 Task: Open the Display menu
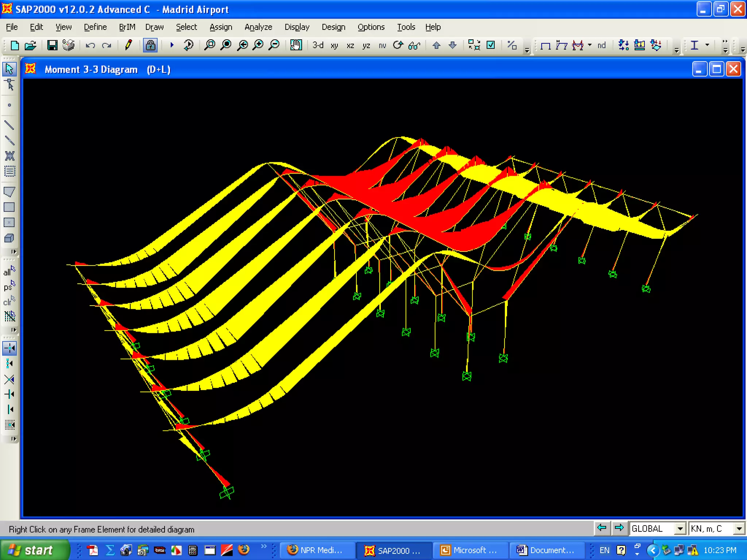tap(297, 27)
